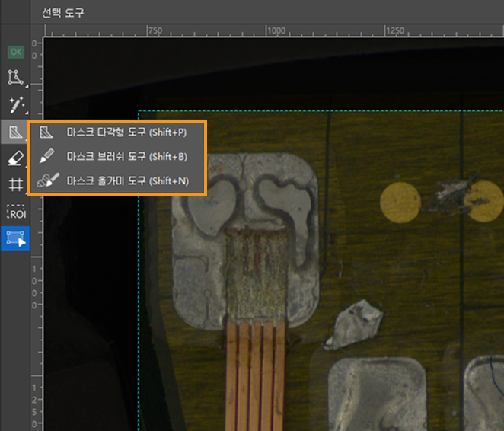
Task: Select the magic wand tool
Action: click(x=16, y=105)
